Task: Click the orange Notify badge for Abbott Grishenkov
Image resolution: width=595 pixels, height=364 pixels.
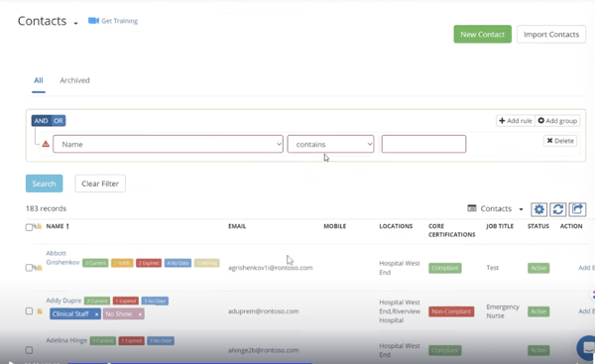Action: point(122,263)
